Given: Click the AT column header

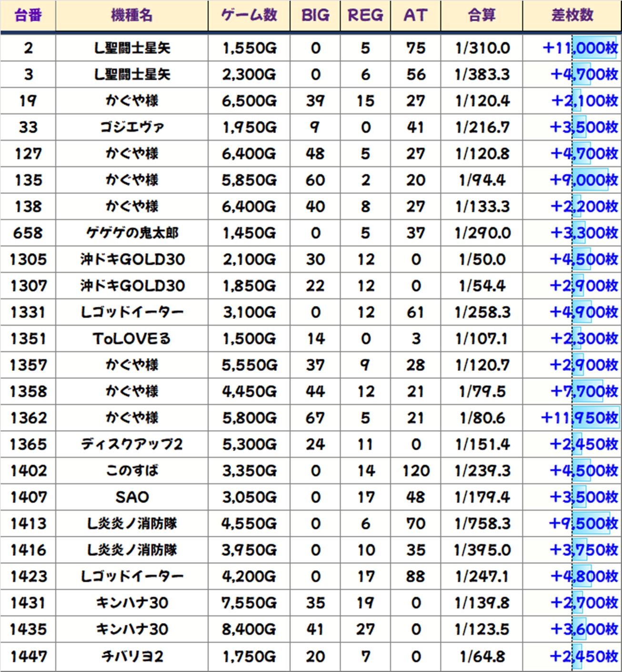Looking at the screenshot, I should [x=415, y=15].
